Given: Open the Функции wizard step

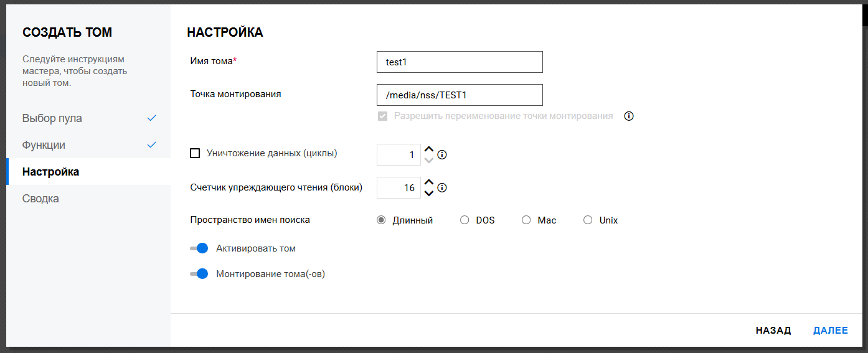Looking at the screenshot, I should point(44,145).
